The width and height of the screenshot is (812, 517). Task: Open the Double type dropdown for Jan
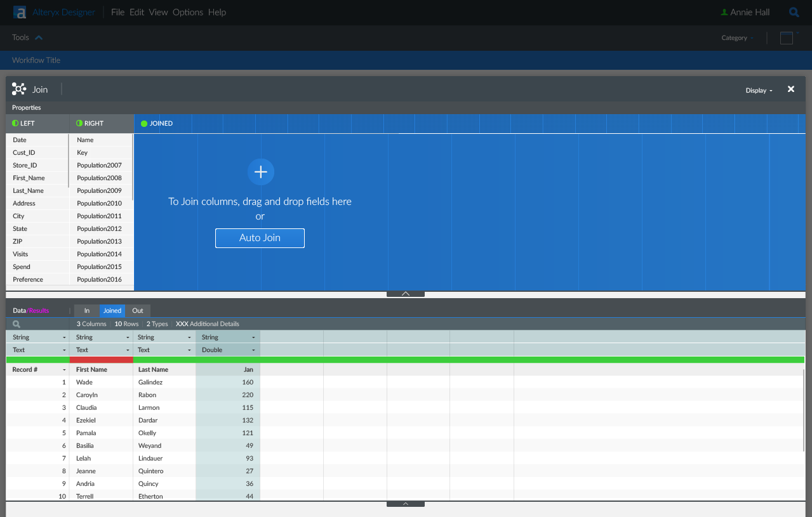253,350
